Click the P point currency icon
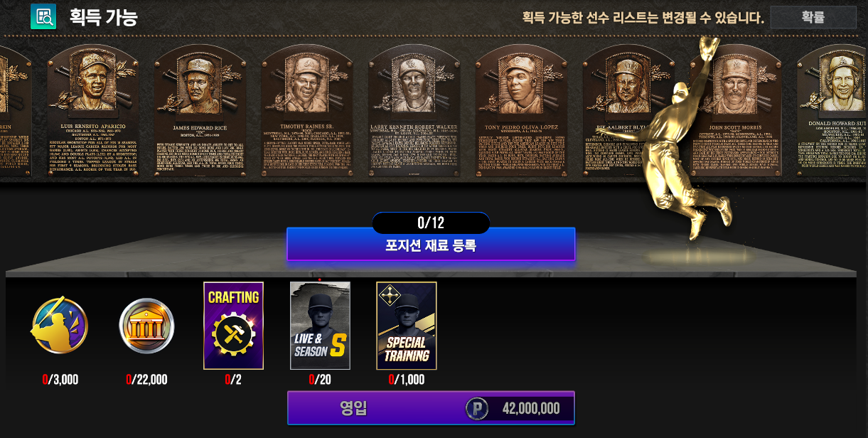 click(477, 408)
